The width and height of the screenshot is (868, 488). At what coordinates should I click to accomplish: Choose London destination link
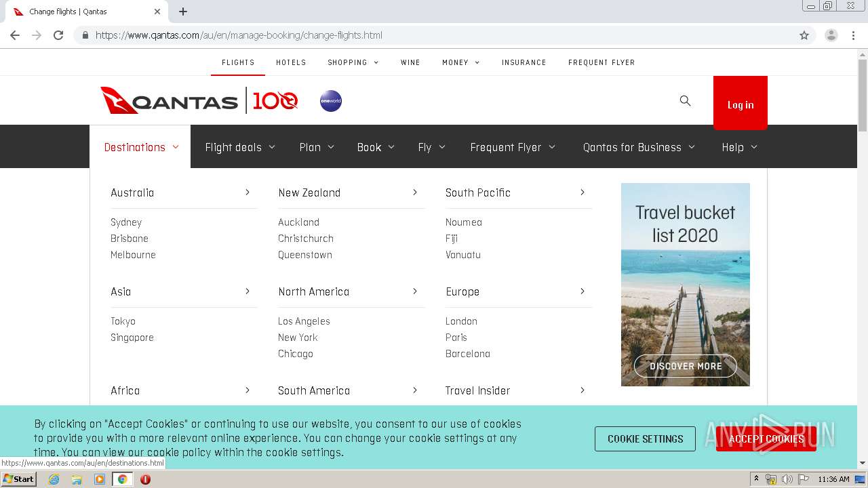[461, 321]
